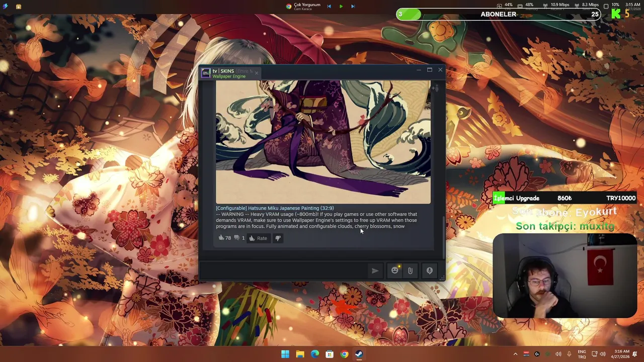Image resolution: width=644 pixels, height=362 pixels.
Task: Click the 10.9 Mbps receive network icon
Action: pyautogui.click(x=545, y=6)
